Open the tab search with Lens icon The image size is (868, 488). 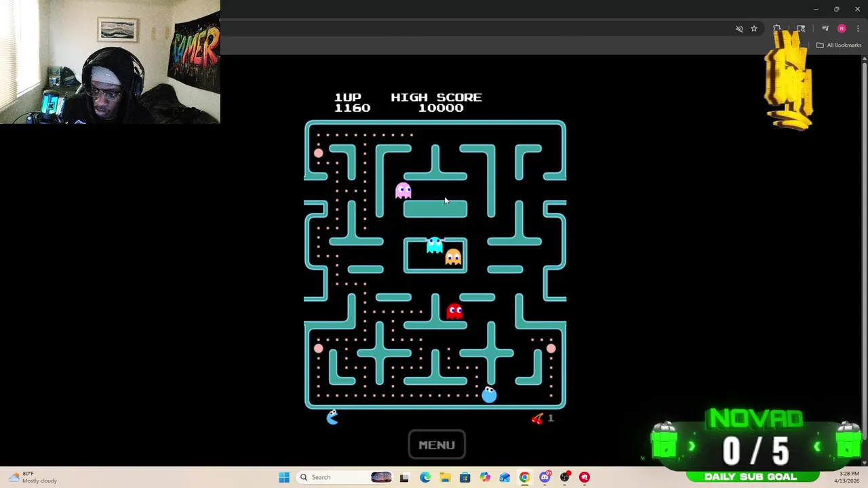click(x=801, y=28)
